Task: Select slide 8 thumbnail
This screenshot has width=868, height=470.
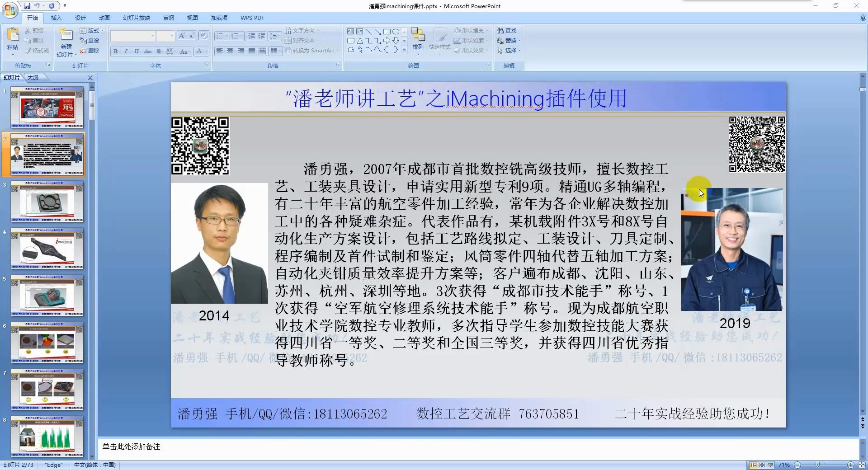Action: (x=47, y=437)
